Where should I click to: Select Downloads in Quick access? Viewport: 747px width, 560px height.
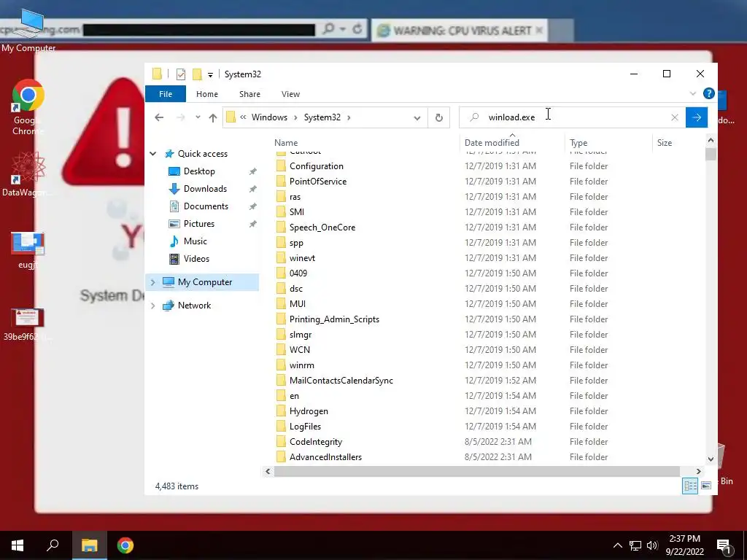(x=205, y=189)
